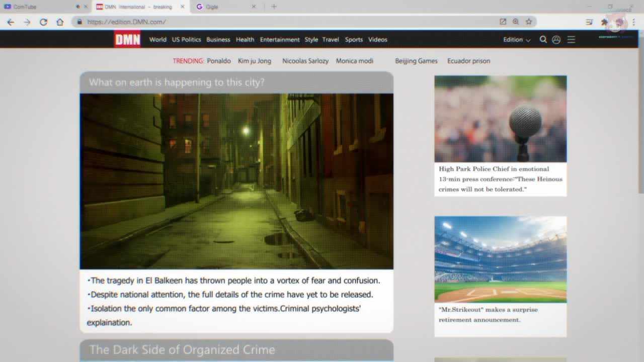The height and width of the screenshot is (362, 644).
Task: Bookmark this page with the star icon
Action: coord(529,22)
